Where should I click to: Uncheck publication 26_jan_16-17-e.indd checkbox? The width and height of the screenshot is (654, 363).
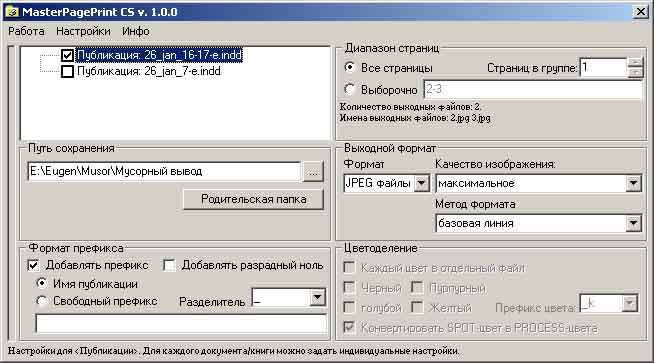tap(68, 55)
